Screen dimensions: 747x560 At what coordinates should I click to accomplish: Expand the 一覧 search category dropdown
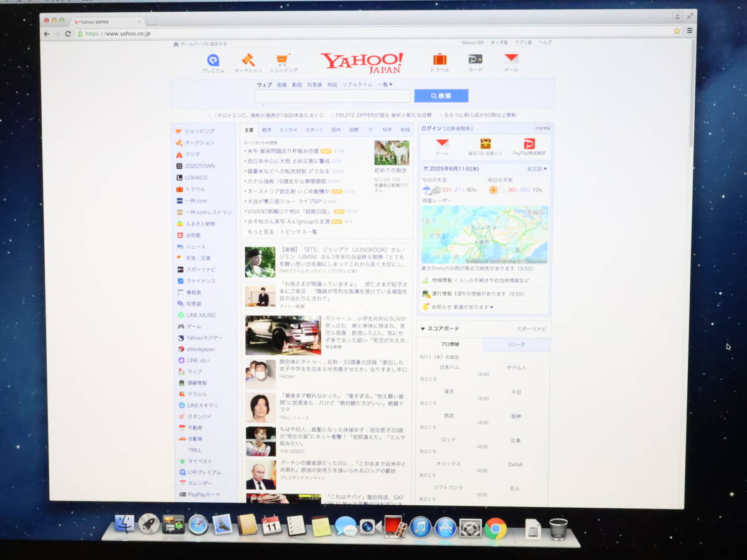385,85
